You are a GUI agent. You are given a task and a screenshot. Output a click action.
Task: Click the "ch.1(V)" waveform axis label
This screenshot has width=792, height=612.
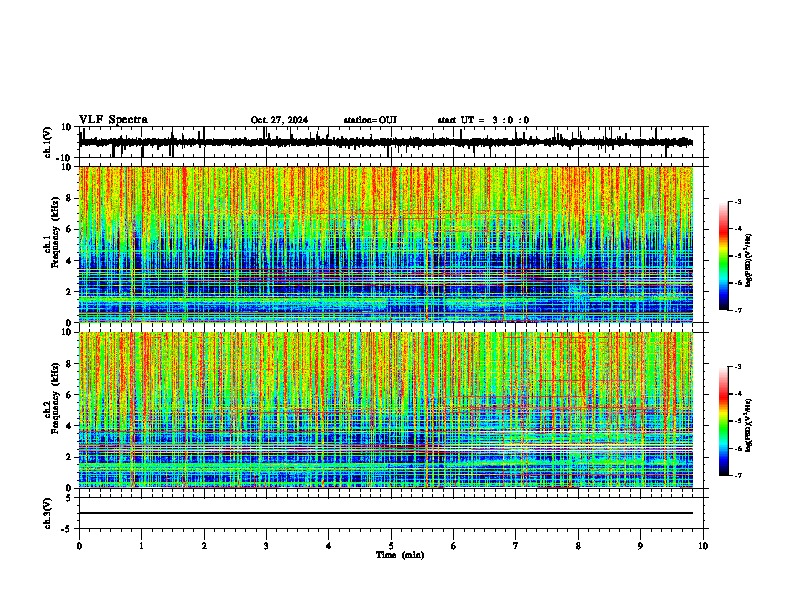[x=48, y=142]
